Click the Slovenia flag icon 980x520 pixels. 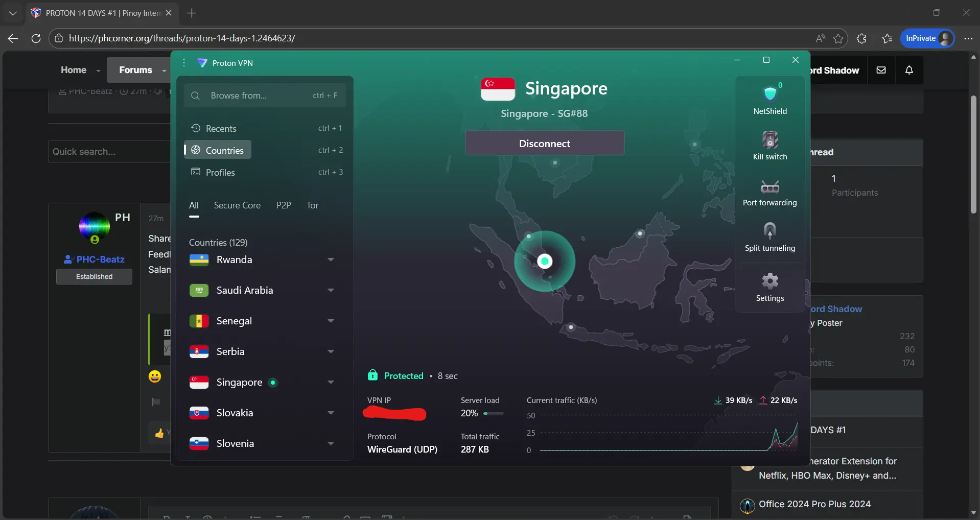pos(199,444)
